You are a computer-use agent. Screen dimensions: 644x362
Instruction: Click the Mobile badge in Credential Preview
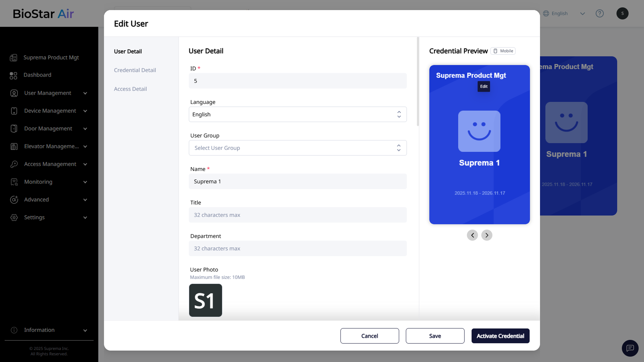pyautogui.click(x=503, y=51)
